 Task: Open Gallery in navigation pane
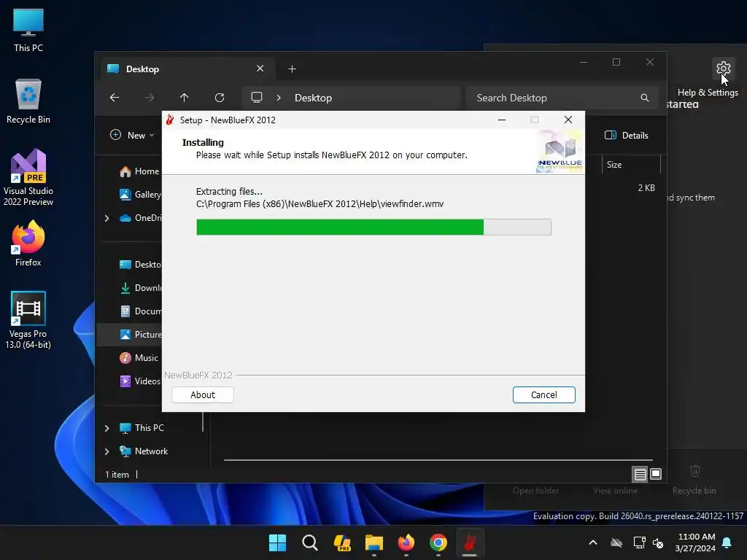coord(141,194)
